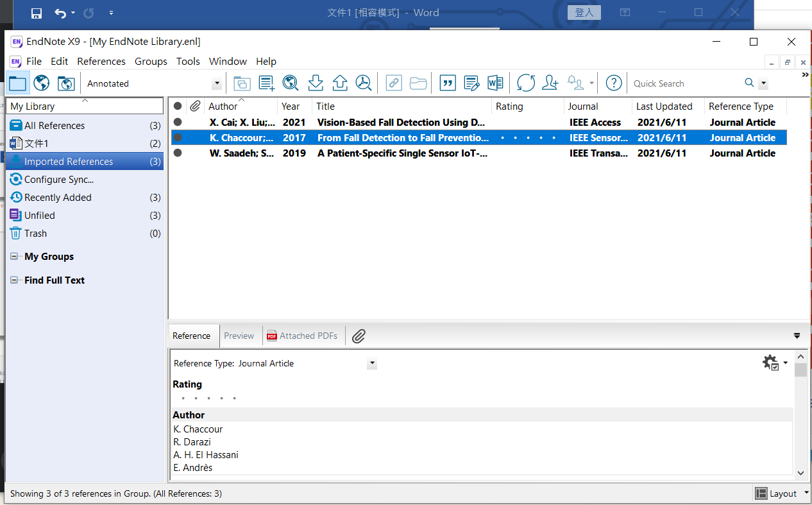Click the Open File folder icon in toolbar

418,83
